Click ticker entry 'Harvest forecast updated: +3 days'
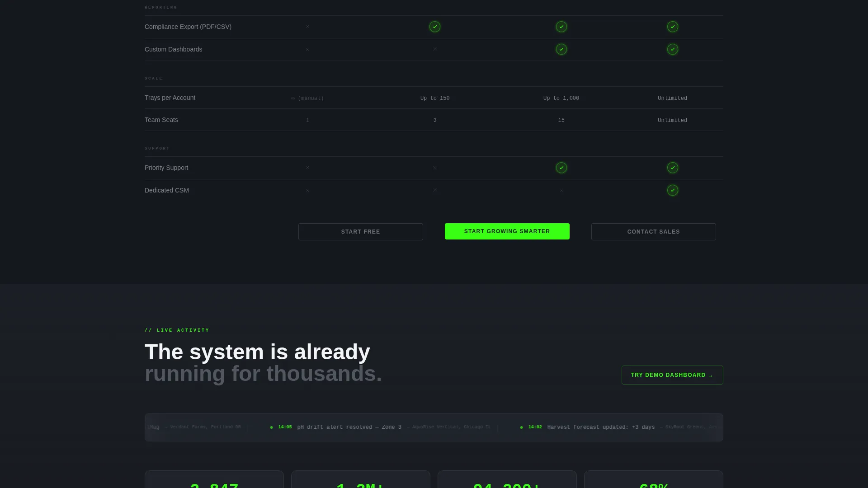This screenshot has height=488, width=868. [x=601, y=427]
